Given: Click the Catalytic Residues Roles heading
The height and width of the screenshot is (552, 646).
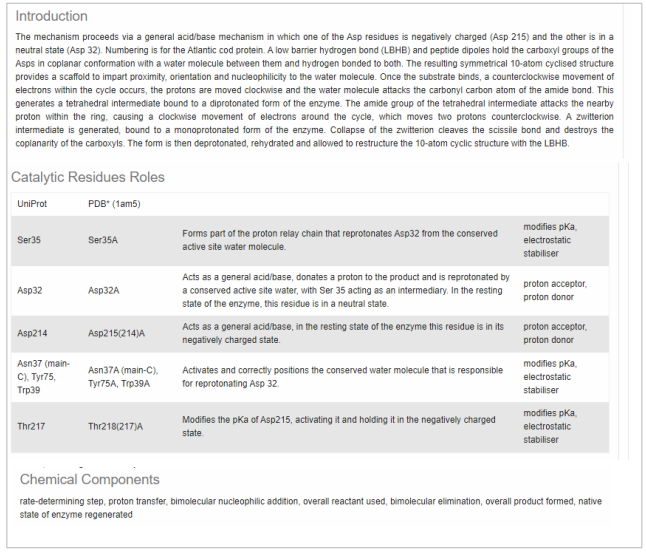Looking at the screenshot, I should [x=88, y=177].
